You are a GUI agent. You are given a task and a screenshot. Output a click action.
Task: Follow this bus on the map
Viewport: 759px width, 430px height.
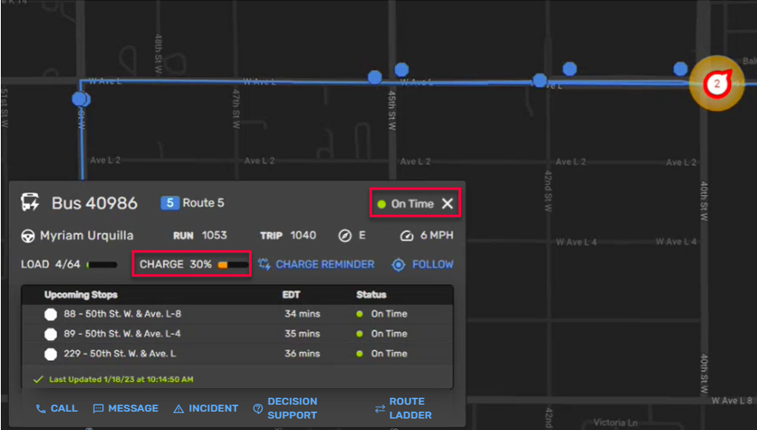(422, 265)
